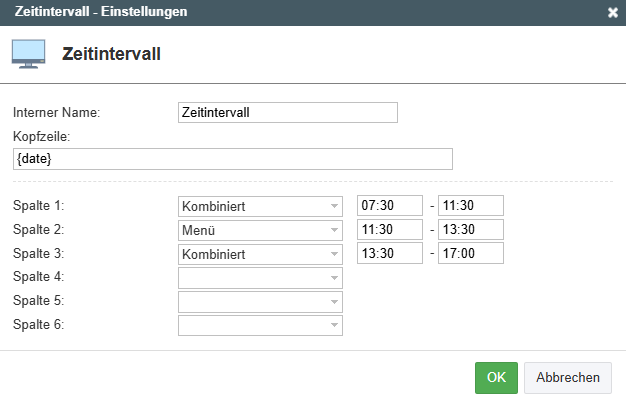Click the Spalte 2 start time 11:30

pyautogui.click(x=390, y=230)
